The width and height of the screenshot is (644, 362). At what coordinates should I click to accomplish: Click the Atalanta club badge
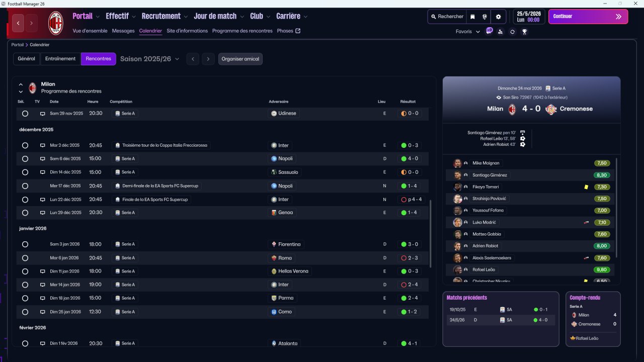tap(274, 344)
